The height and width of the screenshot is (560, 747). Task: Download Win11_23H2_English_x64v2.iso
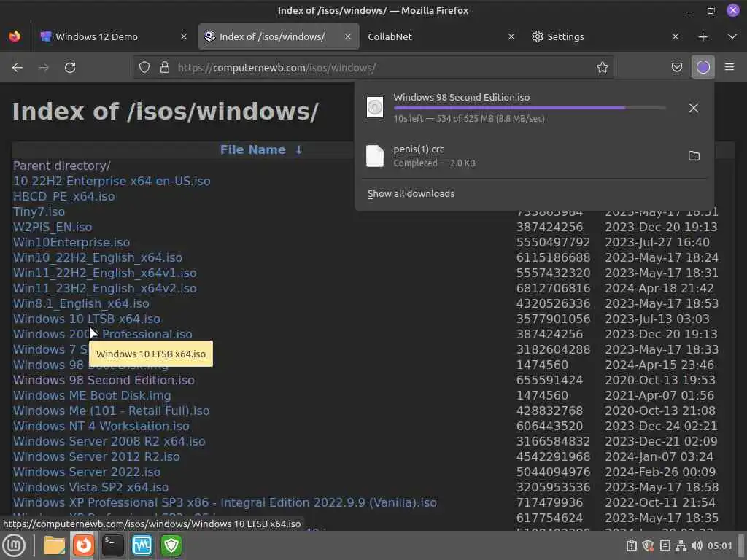[105, 288]
